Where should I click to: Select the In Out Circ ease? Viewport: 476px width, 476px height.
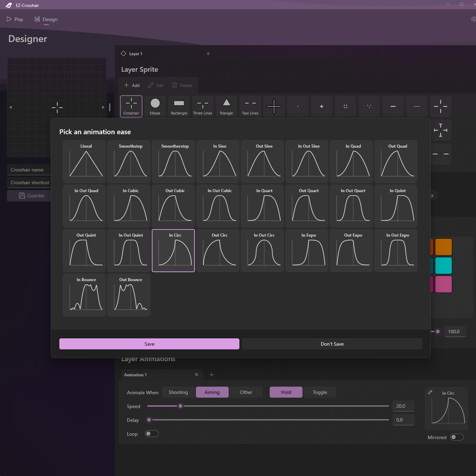(262, 250)
